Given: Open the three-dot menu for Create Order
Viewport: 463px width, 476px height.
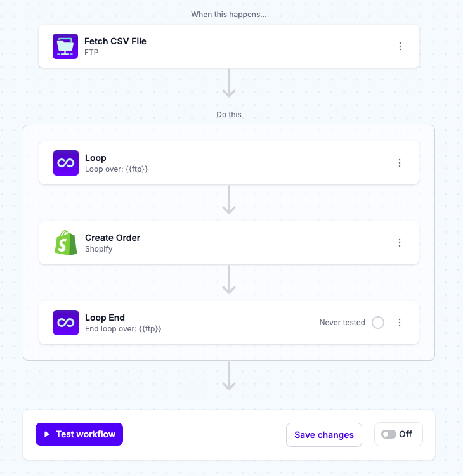Looking at the screenshot, I should pos(400,243).
